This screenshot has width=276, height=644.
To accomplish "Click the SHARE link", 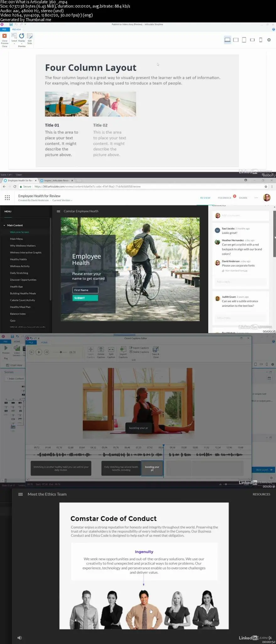I will pyautogui.click(x=243, y=198).
